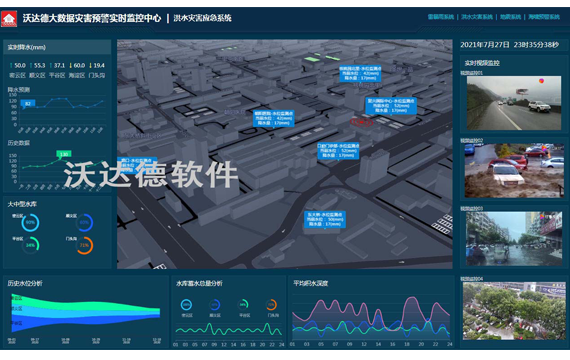Click the 37.1 rainfall value

[x=59, y=65]
